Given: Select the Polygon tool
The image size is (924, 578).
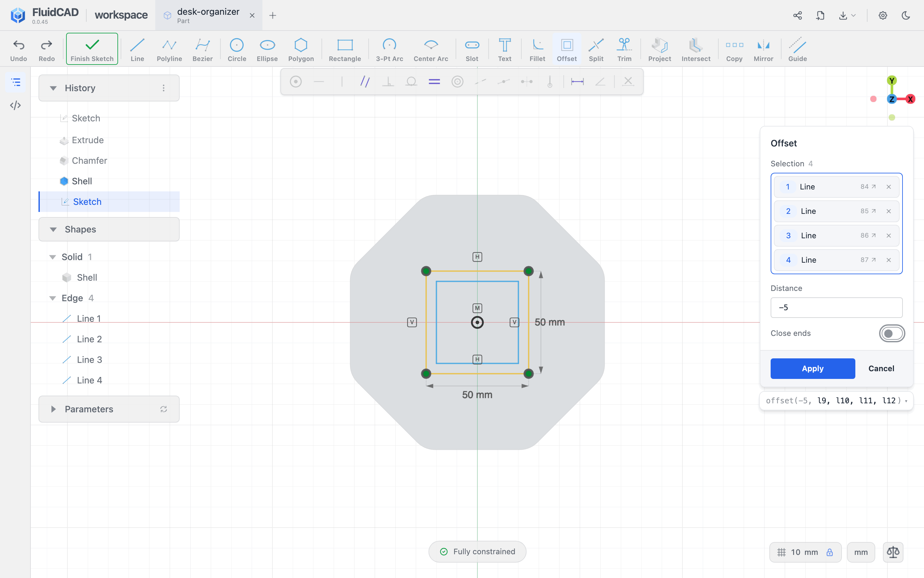Looking at the screenshot, I should pyautogui.click(x=301, y=50).
